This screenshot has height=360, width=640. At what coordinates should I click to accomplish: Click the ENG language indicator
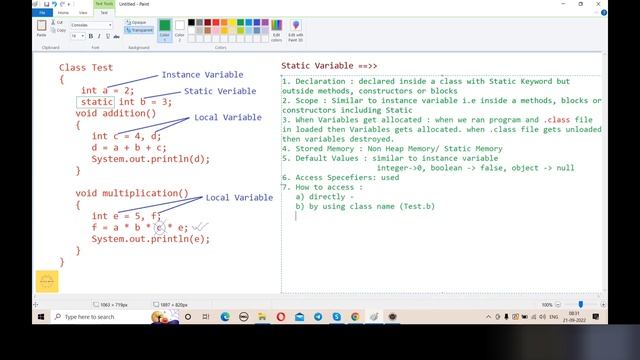[x=554, y=317]
